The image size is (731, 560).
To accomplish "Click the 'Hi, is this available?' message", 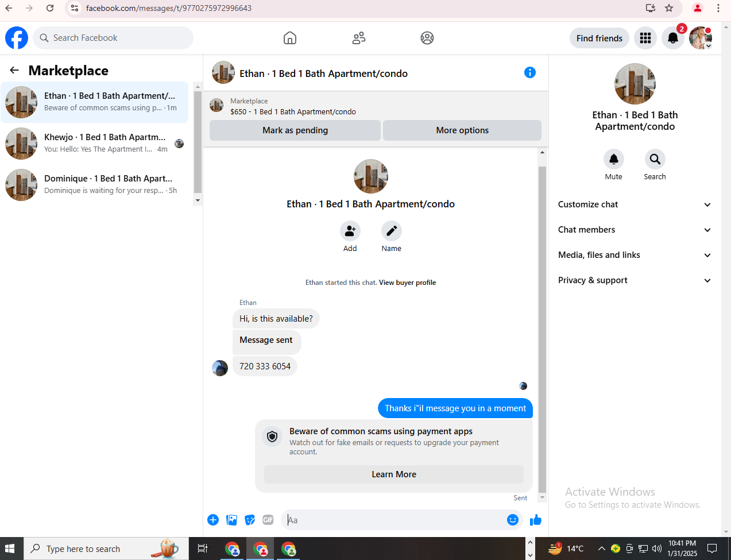I will click(x=276, y=319).
